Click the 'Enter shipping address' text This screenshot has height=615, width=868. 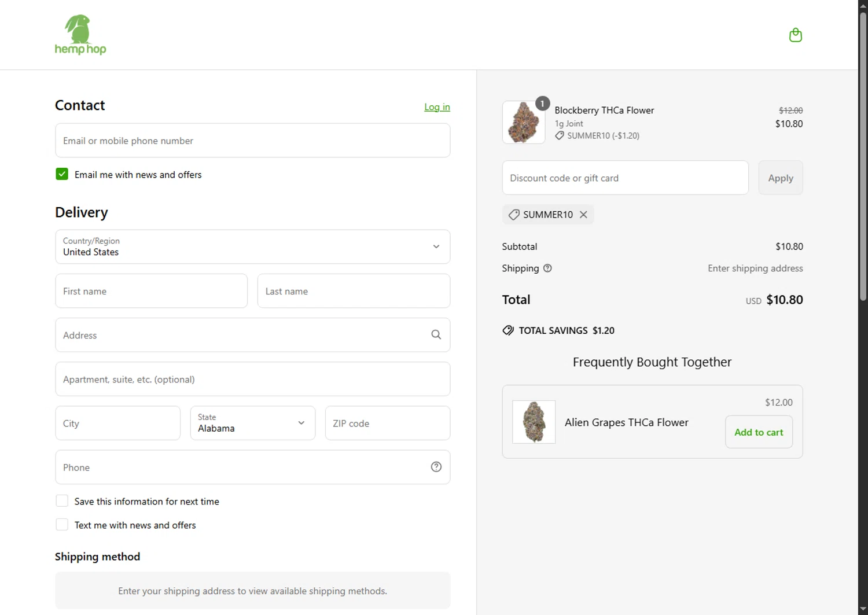pos(755,268)
